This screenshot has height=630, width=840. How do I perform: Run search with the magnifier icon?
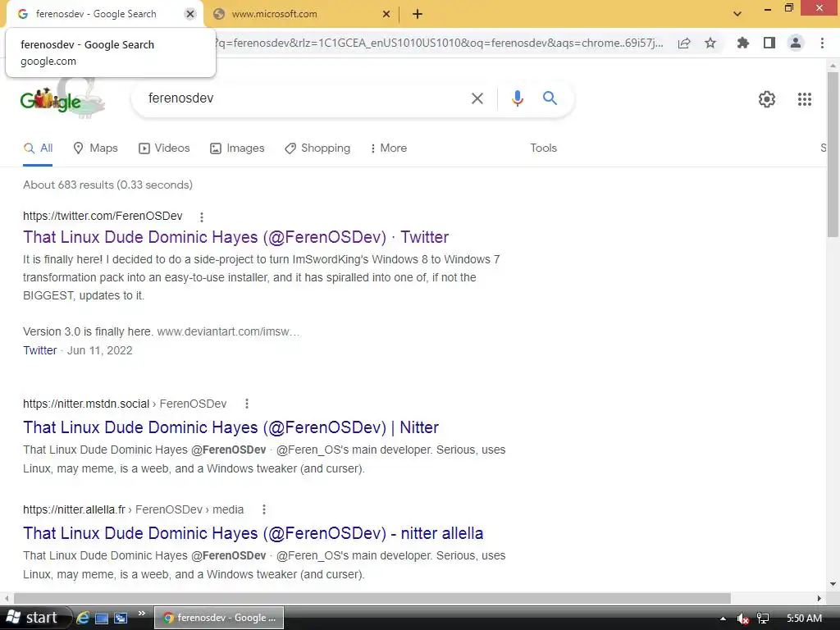click(x=550, y=98)
